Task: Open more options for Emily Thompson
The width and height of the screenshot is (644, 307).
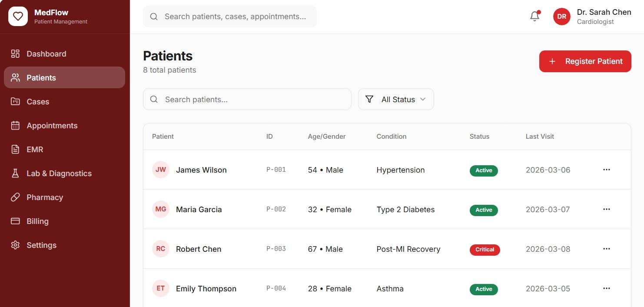Action: pyautogui.click(x=607, y=288)
